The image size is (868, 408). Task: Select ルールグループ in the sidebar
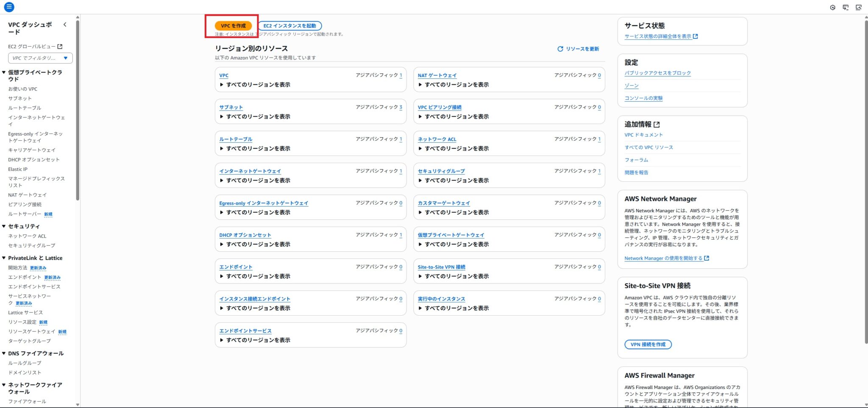25,363
